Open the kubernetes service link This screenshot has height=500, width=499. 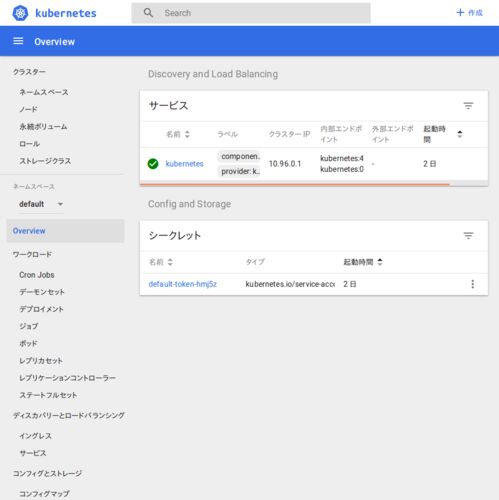click(184, 164)
